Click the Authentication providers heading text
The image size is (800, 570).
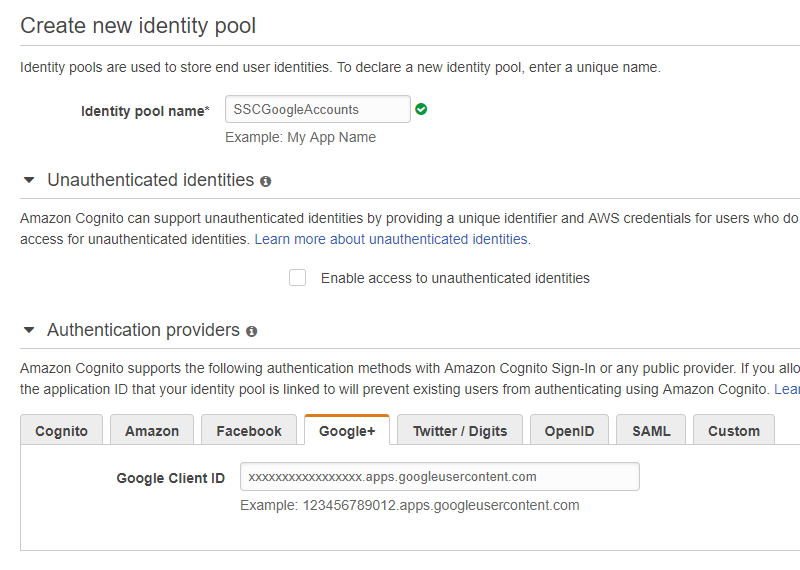pyautogui.click(x=143, y=330)
